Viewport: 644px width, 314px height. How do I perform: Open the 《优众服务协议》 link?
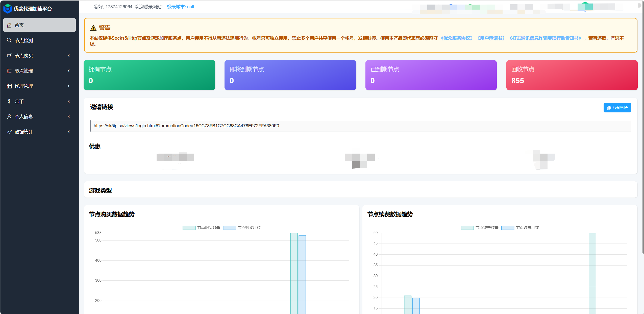(x=457, y=38)
